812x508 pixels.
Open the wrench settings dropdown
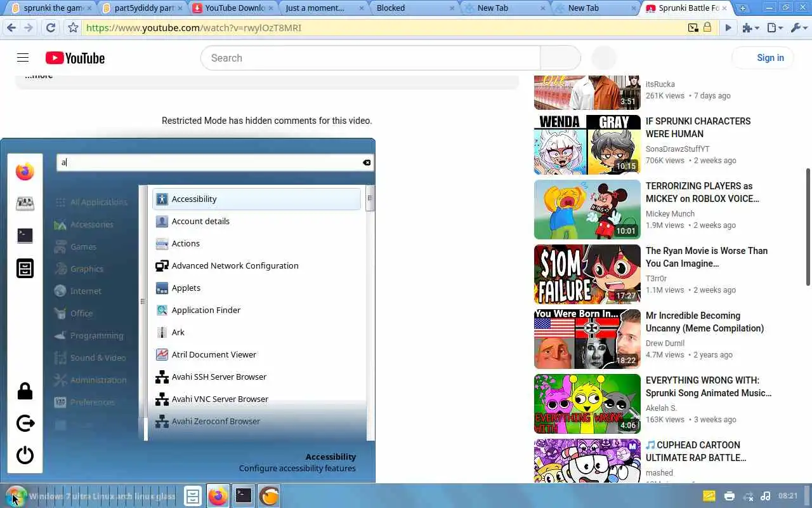[x=799, y=28]
